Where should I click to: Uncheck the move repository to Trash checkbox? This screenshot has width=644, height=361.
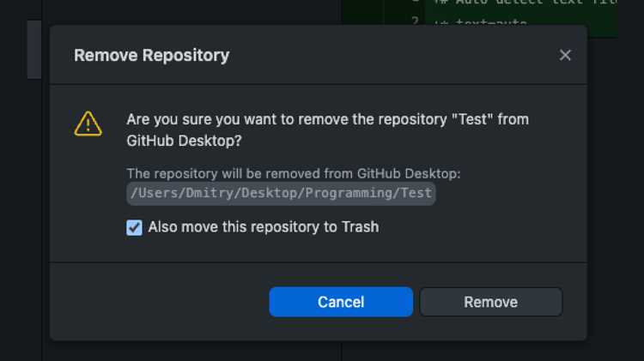tap(134, 227)
